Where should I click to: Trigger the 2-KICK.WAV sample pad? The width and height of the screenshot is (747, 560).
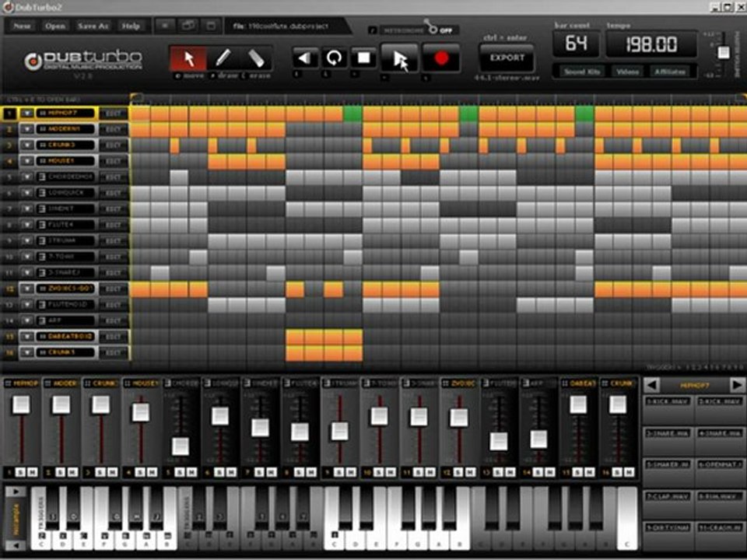719,409
